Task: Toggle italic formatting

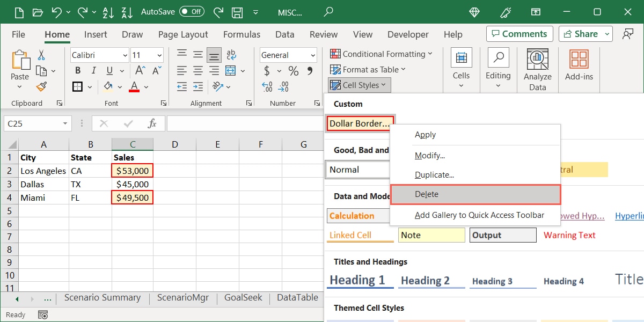Action: point(92,70)
